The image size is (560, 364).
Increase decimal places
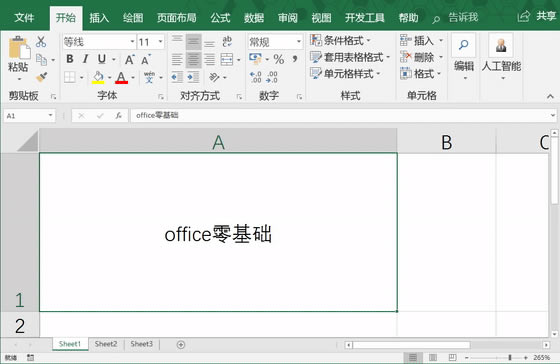[255, 77]
